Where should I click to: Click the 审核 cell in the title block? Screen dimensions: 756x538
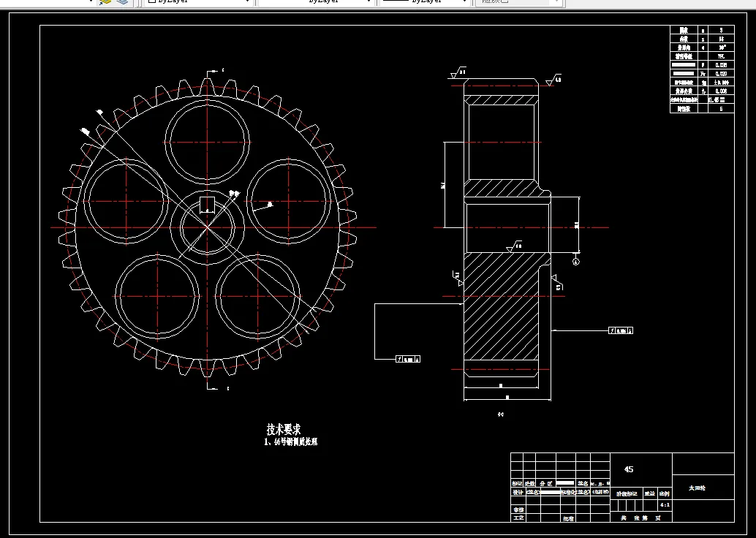coord(518,509)
